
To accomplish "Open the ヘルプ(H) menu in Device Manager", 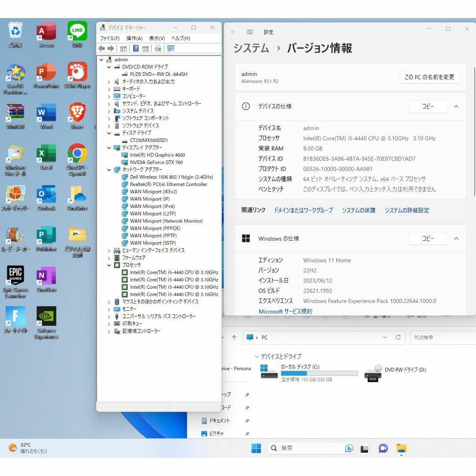I will coord(181,38).
